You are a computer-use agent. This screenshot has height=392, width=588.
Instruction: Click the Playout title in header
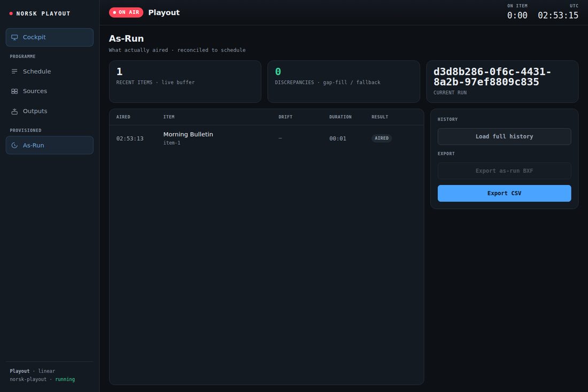[x=164, y=12]
